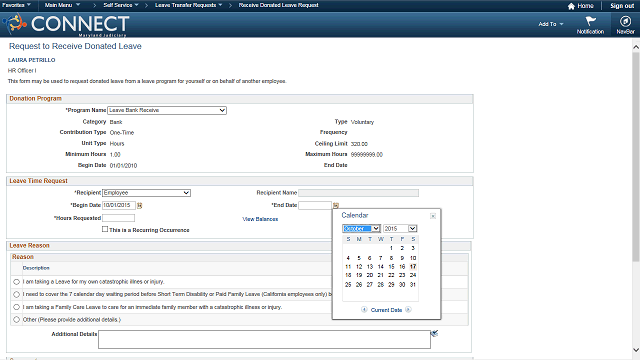The image size is (640, 360).
Task: Click the vertical scrollbar thumb
Action: 636,157
